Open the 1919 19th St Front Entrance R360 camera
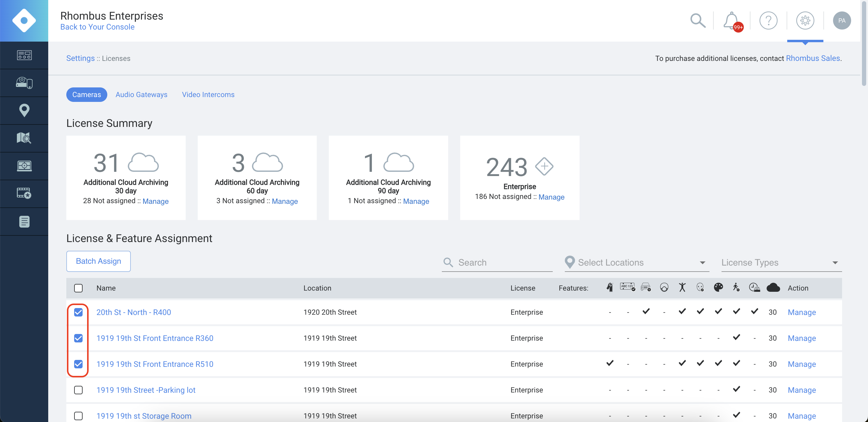The width and height of the screenshot is (868, 422). pos(155,338)
